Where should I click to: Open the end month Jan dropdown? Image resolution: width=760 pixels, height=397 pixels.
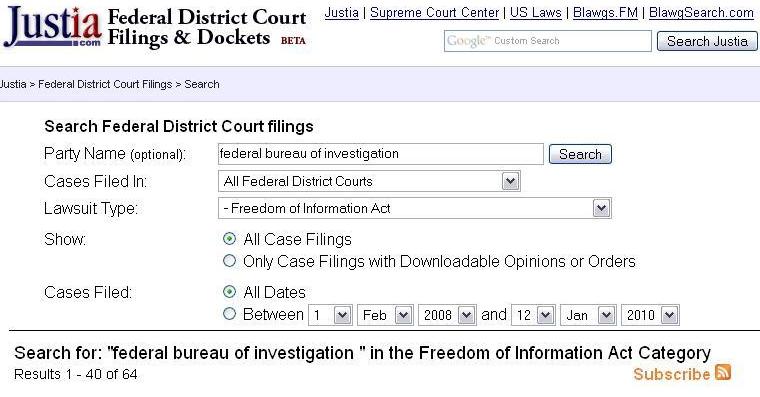[x=588, y=315]
